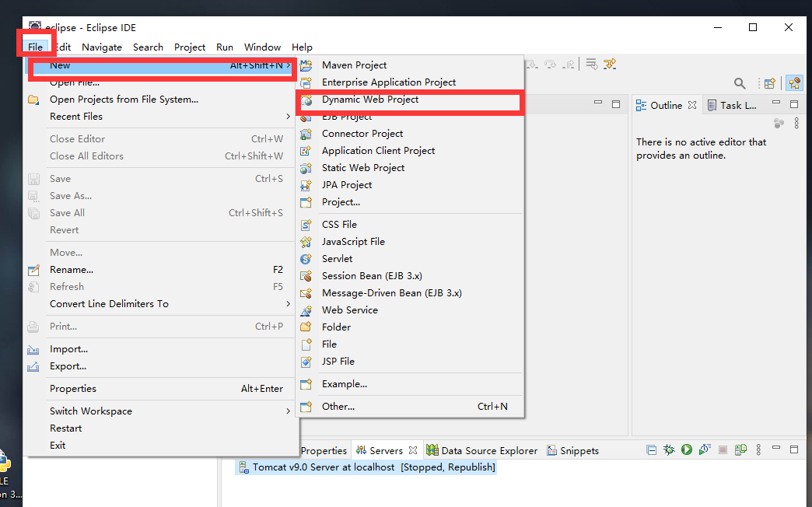Viewport: 812px width, 507px height.
Task: Open the Window menu
Action: tap(262, 47)
